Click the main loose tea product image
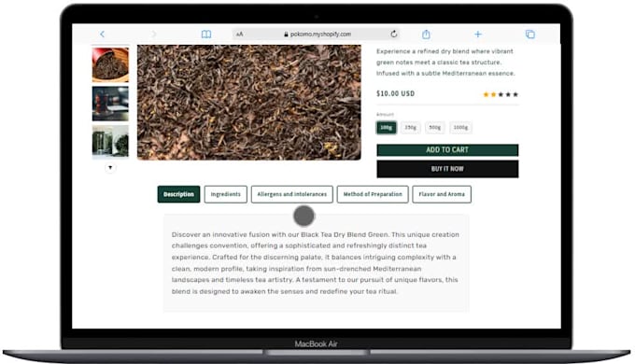The height and width of the screenshot is (364, 635). [x=249, y=103]
